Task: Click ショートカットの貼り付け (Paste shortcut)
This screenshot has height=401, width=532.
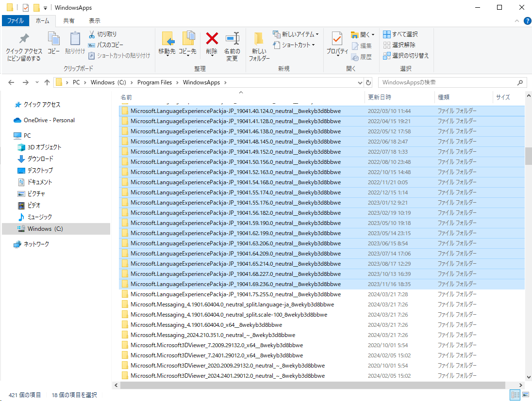Action: pyautogui.click(x=119, y=55)
